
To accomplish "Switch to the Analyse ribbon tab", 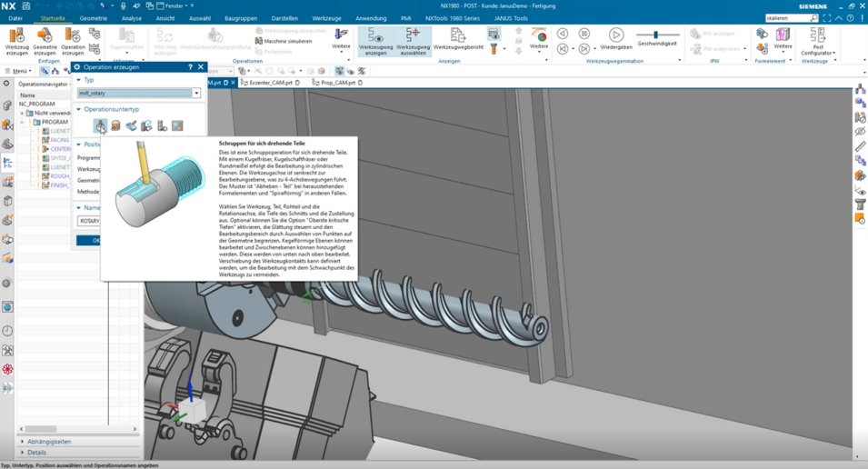I will point(132,18).
